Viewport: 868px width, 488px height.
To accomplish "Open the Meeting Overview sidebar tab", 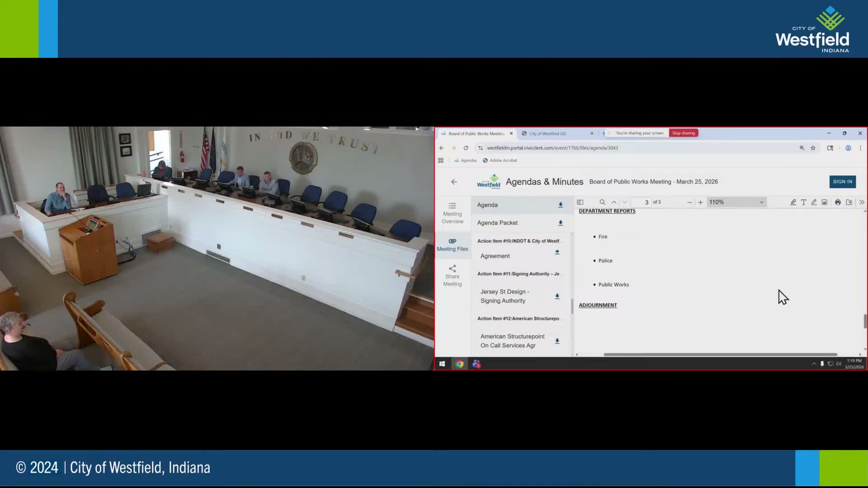I will pos(452,213).
